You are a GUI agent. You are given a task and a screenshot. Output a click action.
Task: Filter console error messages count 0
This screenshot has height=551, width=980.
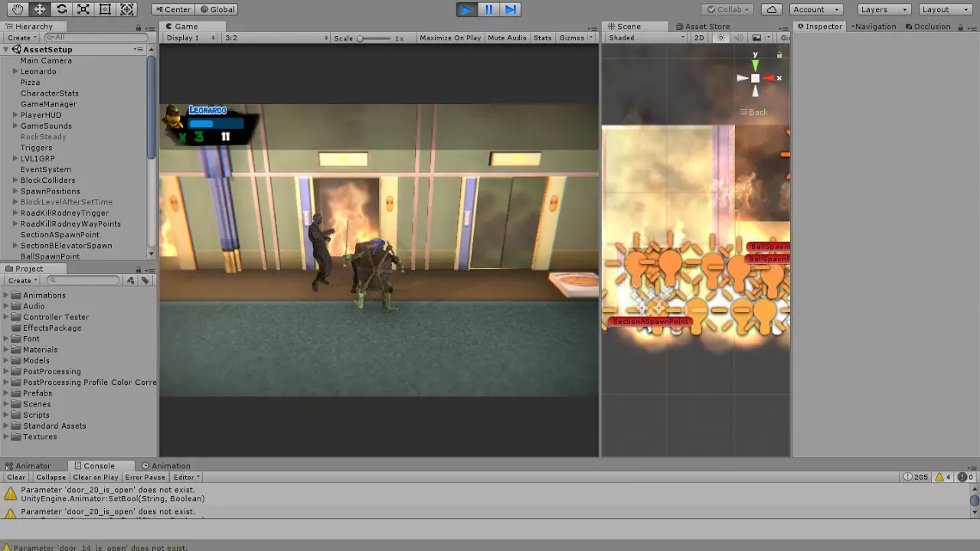(x=965, y=477)
